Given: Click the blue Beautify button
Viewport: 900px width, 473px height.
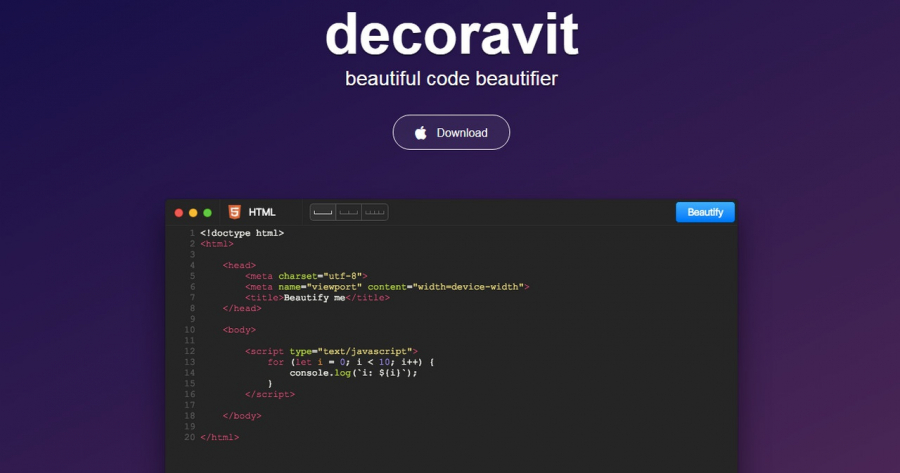Looking at the screenshot, I should pyautogui.click(x=705, y=212).
